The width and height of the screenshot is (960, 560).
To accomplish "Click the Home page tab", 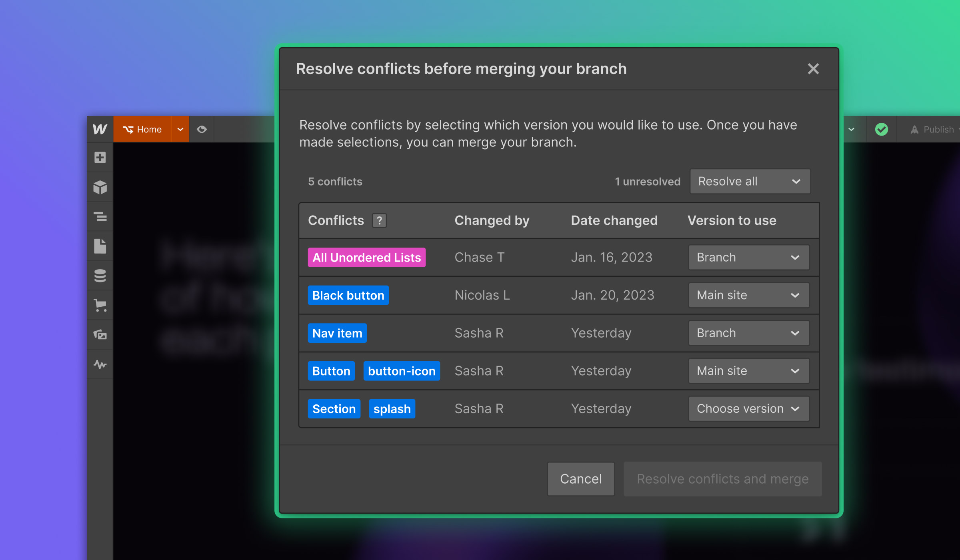I will 142,129.
